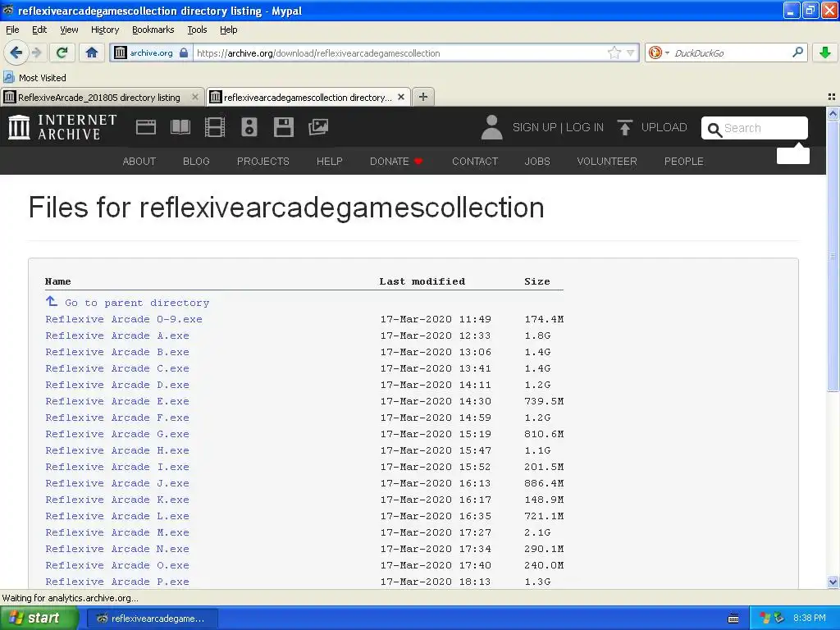Click DONATE with the heart
This screenshot has height=630, width=840.
click(396, 162)
